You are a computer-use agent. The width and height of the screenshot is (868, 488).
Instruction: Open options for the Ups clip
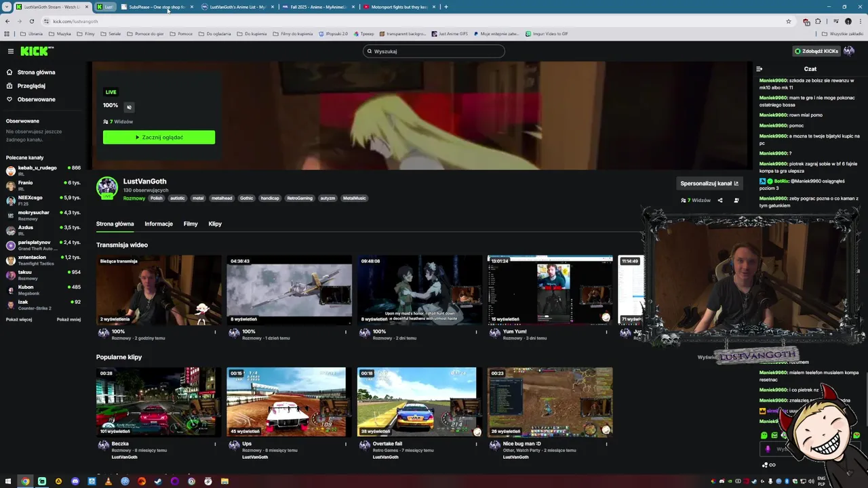point(345,445)
